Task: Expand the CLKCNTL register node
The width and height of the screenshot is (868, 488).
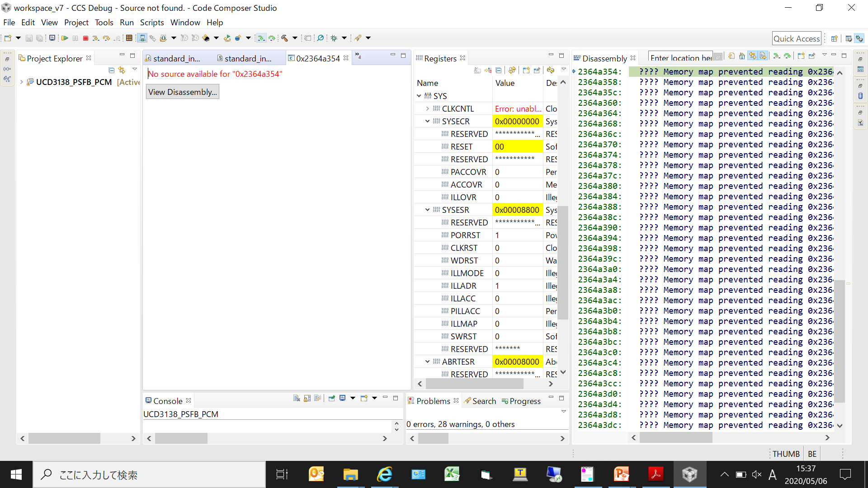Action: [x=427, y=109]
